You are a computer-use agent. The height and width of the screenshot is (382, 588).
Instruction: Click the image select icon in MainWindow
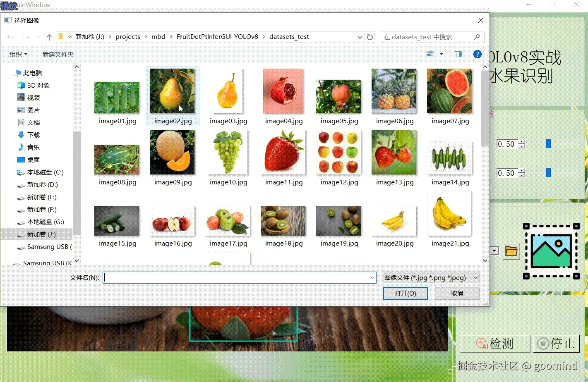pos(551,251)
